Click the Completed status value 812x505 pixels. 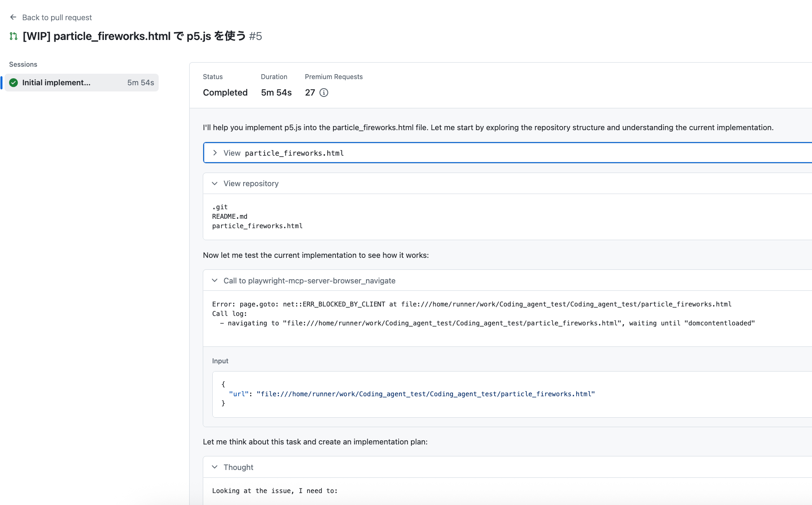[225, 93]
